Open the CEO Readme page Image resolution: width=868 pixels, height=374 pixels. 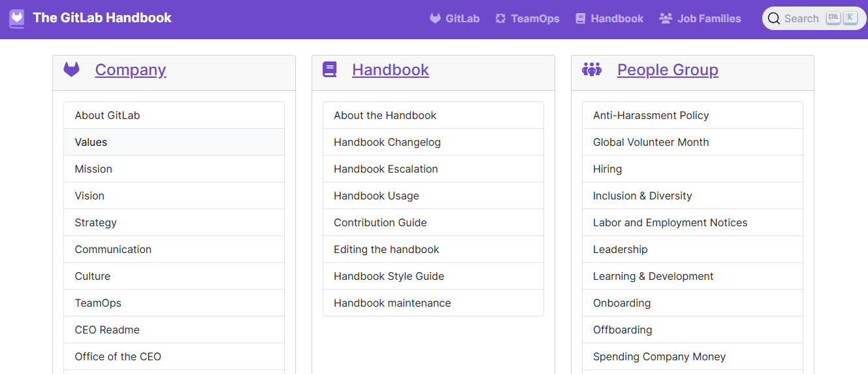point(174,330)
